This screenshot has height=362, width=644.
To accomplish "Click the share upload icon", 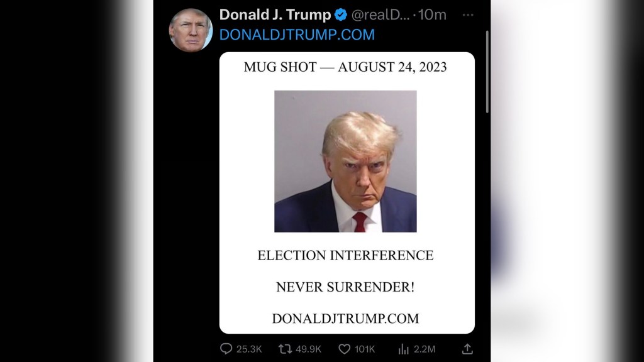I will click(x=467, y=349).
